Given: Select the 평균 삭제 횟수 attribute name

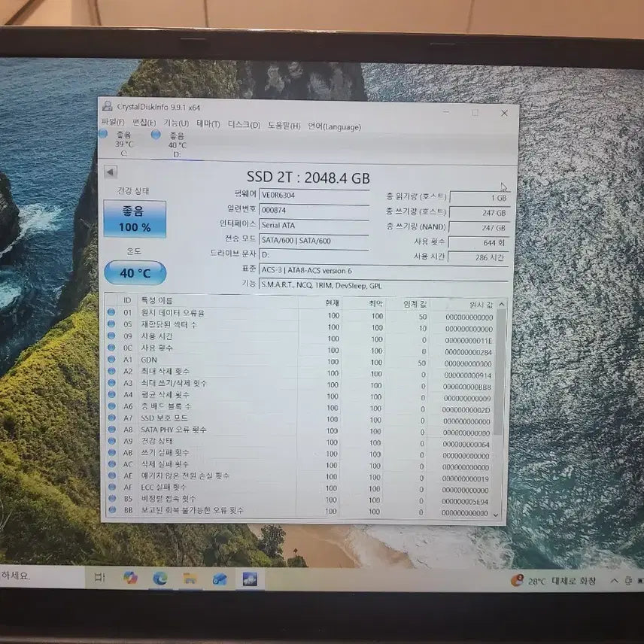Looking at the screenshot, I should coord(165,395).
